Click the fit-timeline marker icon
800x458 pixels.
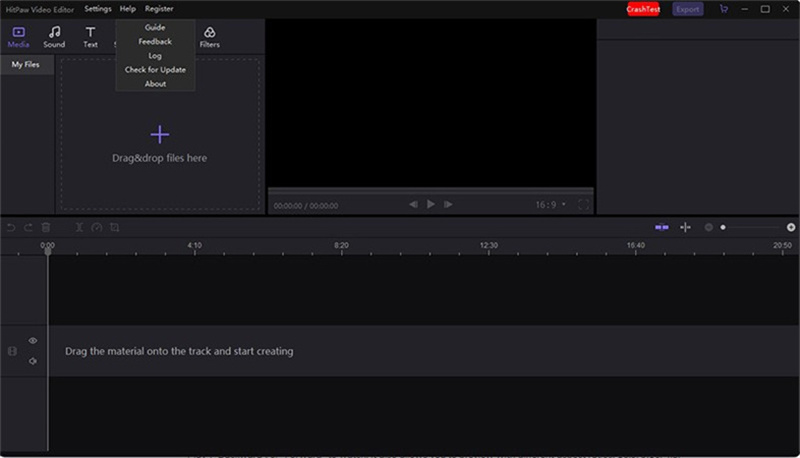pyautogui.click(x=685, y=227)
